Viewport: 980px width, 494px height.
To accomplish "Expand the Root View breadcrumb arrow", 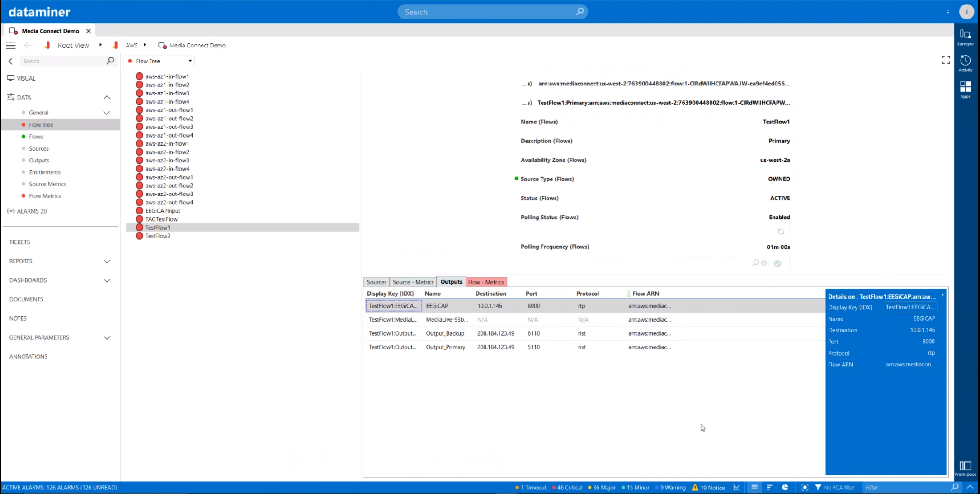I will click(100, 45).
